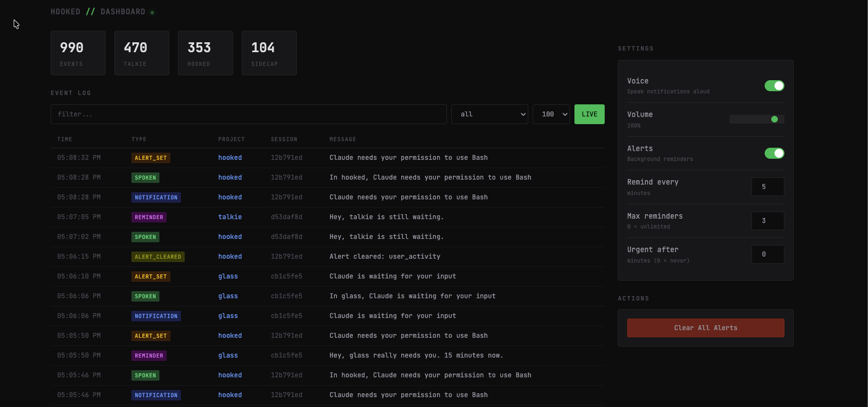
Task: Click the Remind every minutes field
Action: click(x=767, y=187)
